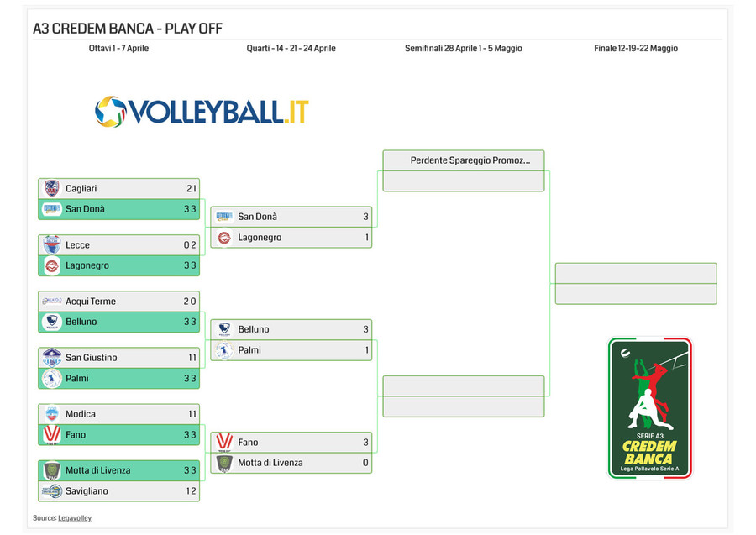The image size is (756, 535).
Task: Click the Quarti - 14 - 21 - 24 Aprile header
Action: pyautogui.click(x=291, y=48)
